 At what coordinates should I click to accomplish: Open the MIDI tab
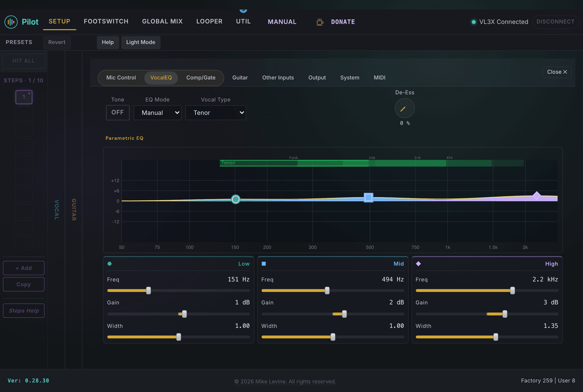pyautogui.click(x=379, y=78)
